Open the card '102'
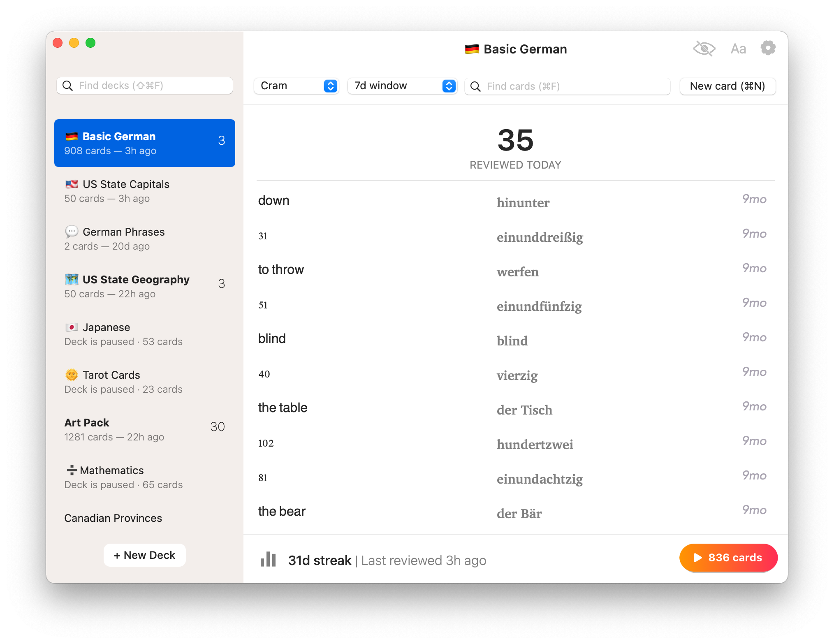Image resolution: width=834 pixels, height=644 pixels. click(266, 443)
